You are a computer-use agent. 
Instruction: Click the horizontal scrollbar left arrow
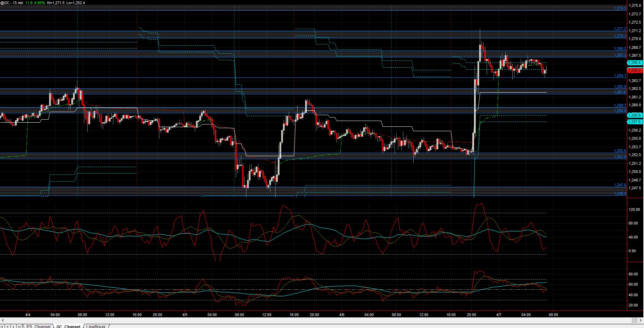tap(3, 320)
